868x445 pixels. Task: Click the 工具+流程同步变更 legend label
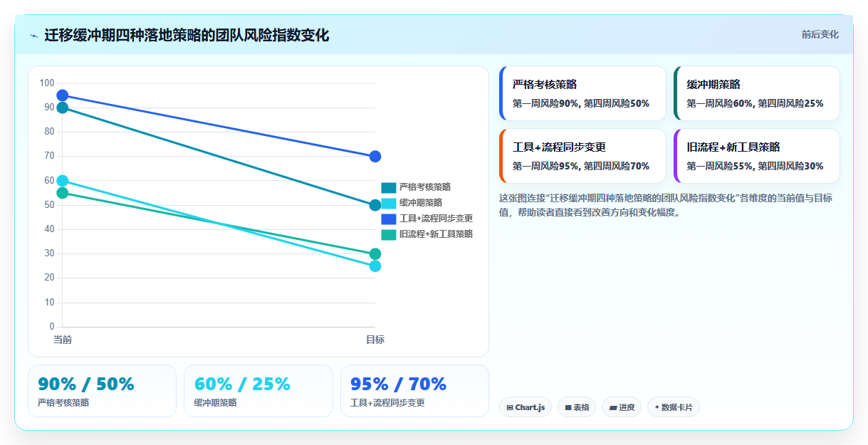pos(436,219)
